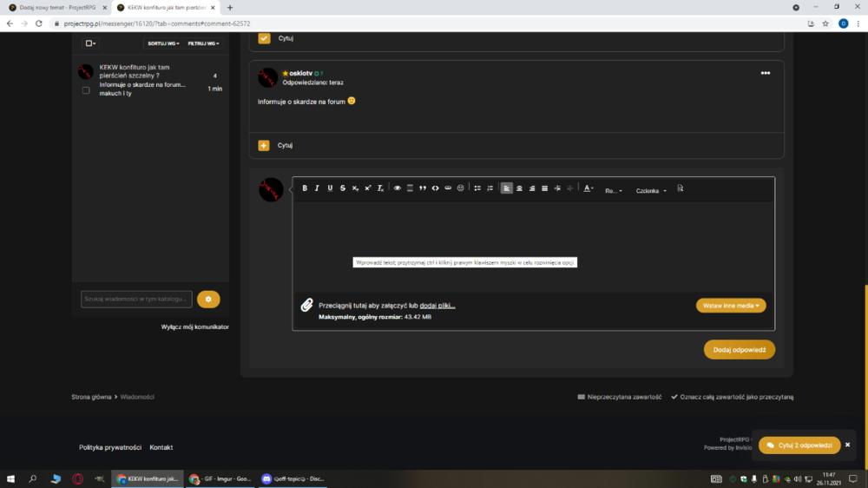Preview the post with the page icon

[x=681, y=188]
